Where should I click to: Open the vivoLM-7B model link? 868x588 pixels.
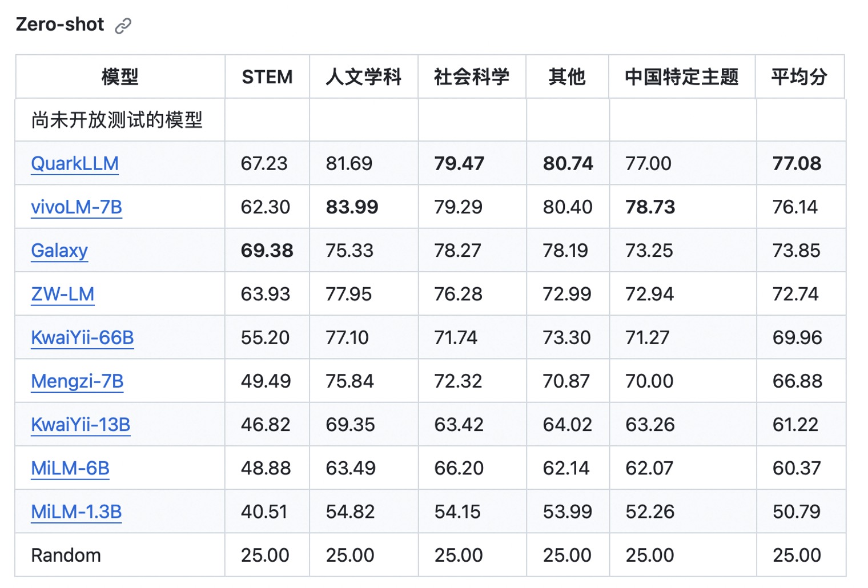pyautogui.click(x=77, y=207)
